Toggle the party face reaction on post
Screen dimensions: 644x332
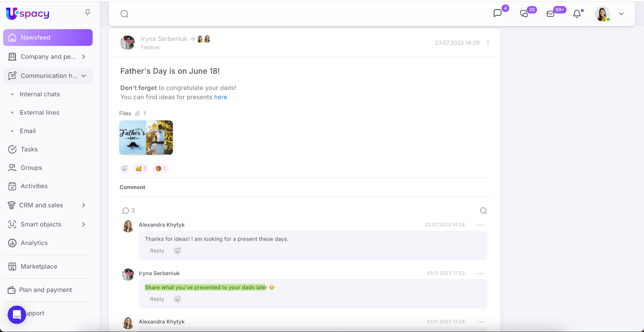pos(141,169)
